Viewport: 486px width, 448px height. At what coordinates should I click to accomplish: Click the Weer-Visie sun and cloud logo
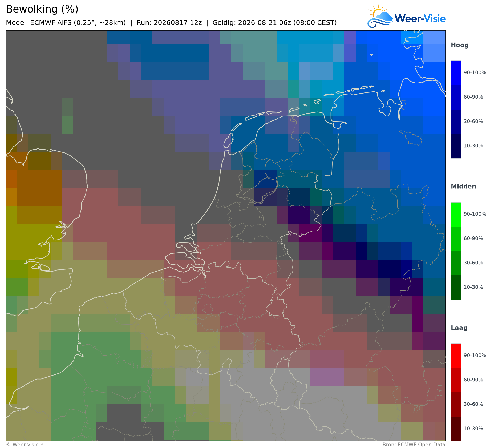click(x=380, y=16)
